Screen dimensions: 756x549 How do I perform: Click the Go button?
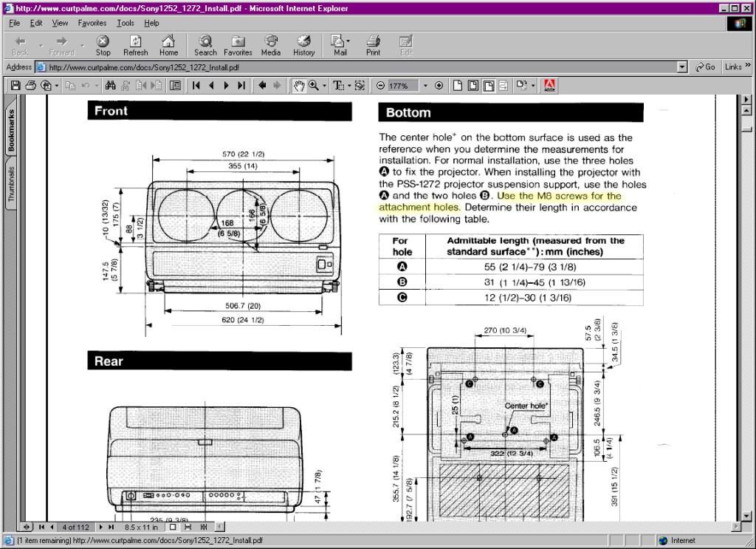click(704, 67)
